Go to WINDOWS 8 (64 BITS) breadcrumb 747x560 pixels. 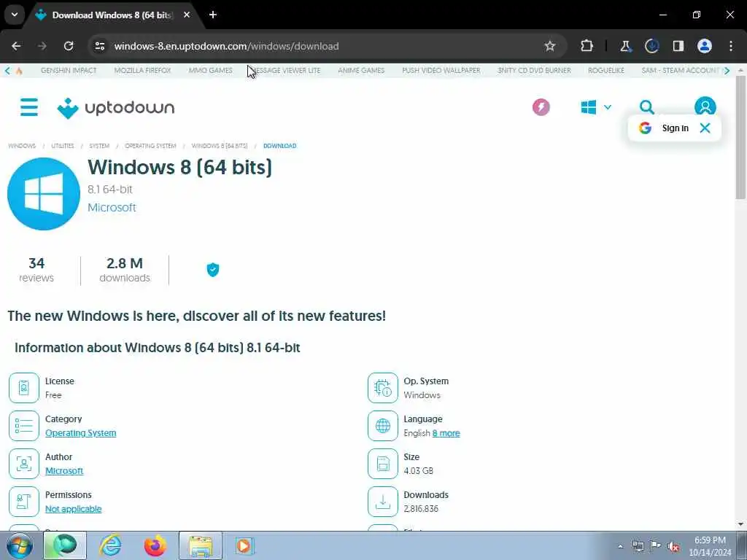click(x=220, y=146)
